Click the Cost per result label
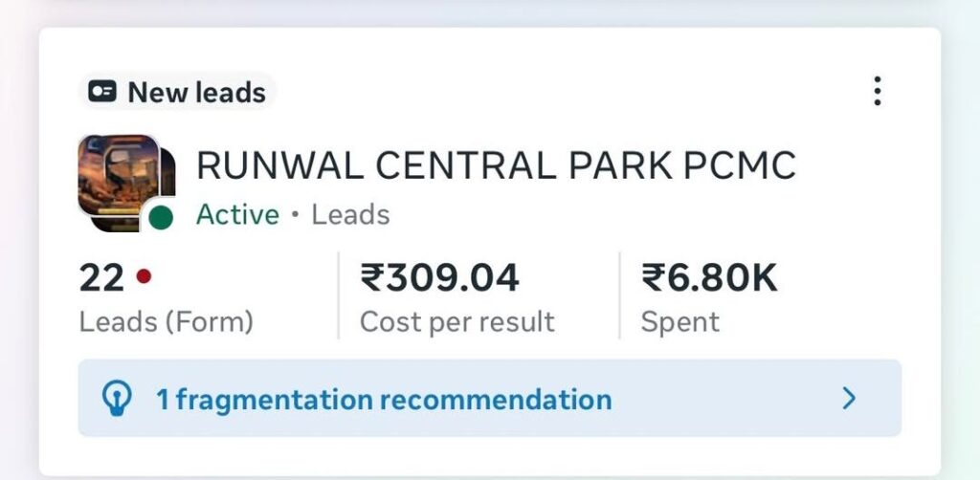The height and width of the screenshot is (480, 980). coord(457,322)
